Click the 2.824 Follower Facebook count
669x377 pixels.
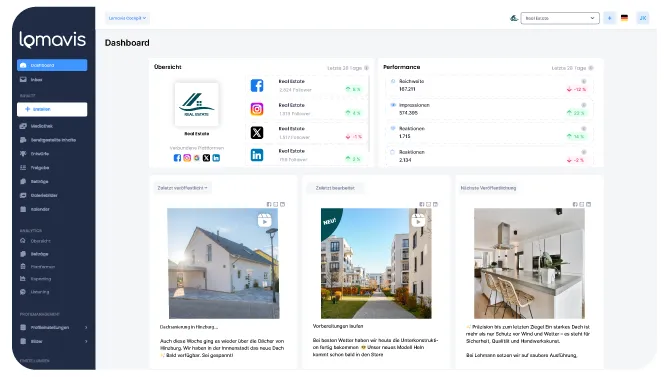coord(295,90)
